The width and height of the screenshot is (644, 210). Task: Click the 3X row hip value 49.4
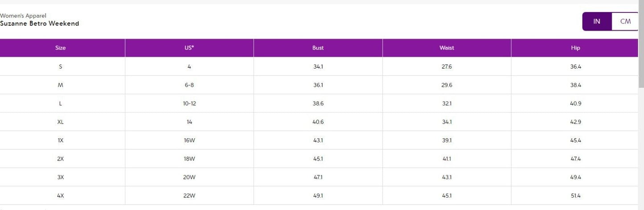(575, 177)
